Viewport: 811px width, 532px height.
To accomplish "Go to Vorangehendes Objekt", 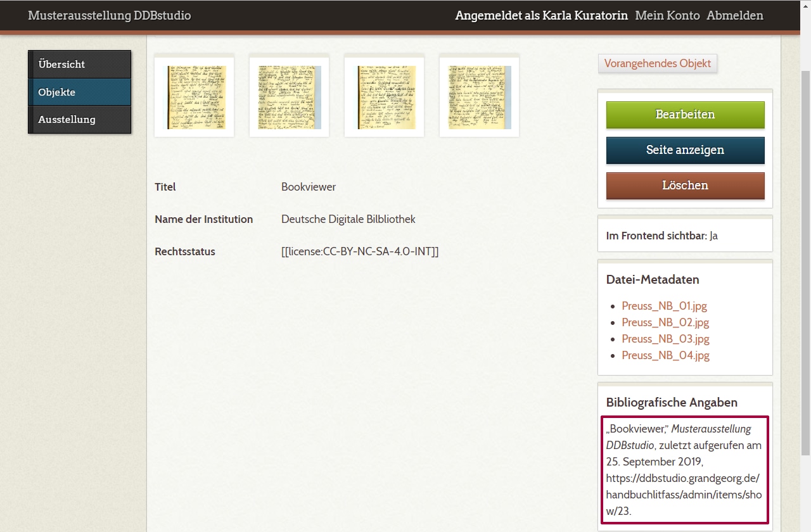I will [658, 63].
